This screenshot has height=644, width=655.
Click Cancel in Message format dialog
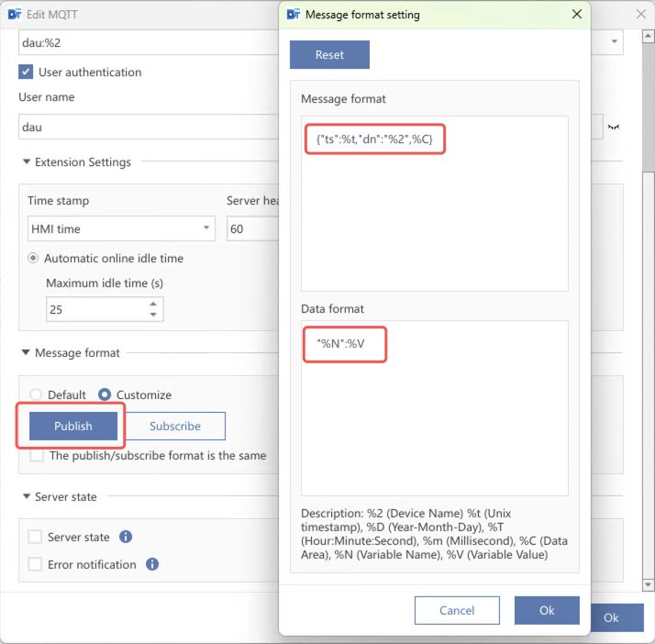point(457,610)
